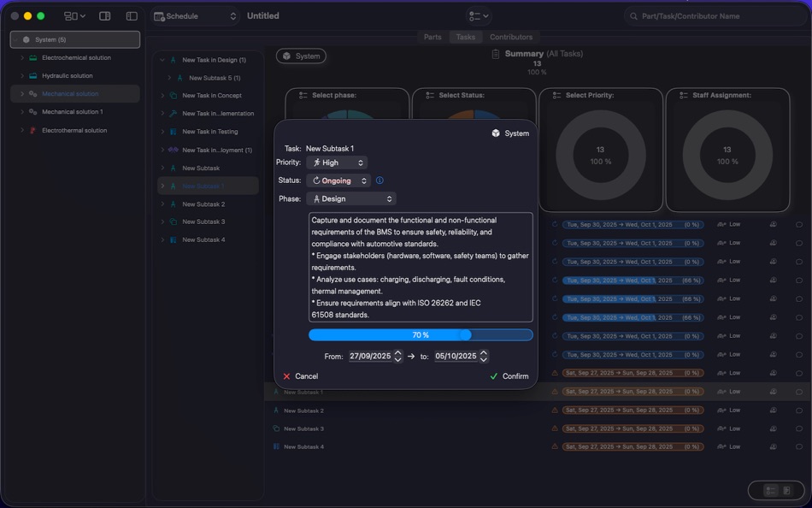Click the Select Priority list icon
812x508 pixels.
pyautogui.click(x=556, y=96)
